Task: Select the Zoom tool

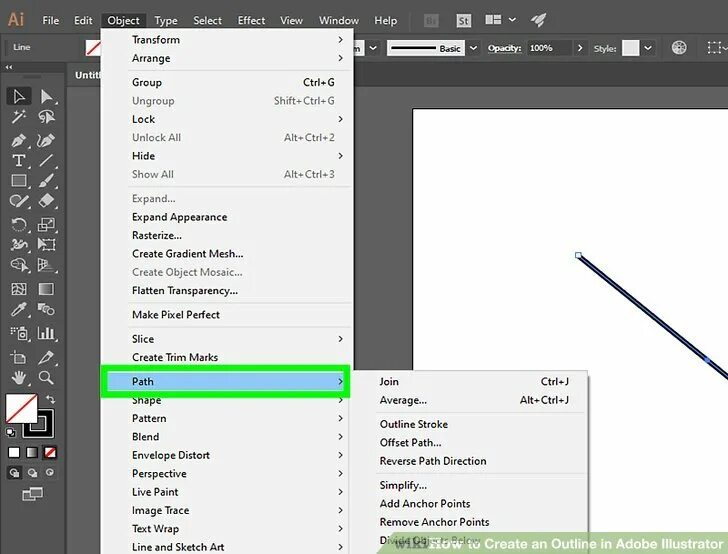Action: point(46,378)
